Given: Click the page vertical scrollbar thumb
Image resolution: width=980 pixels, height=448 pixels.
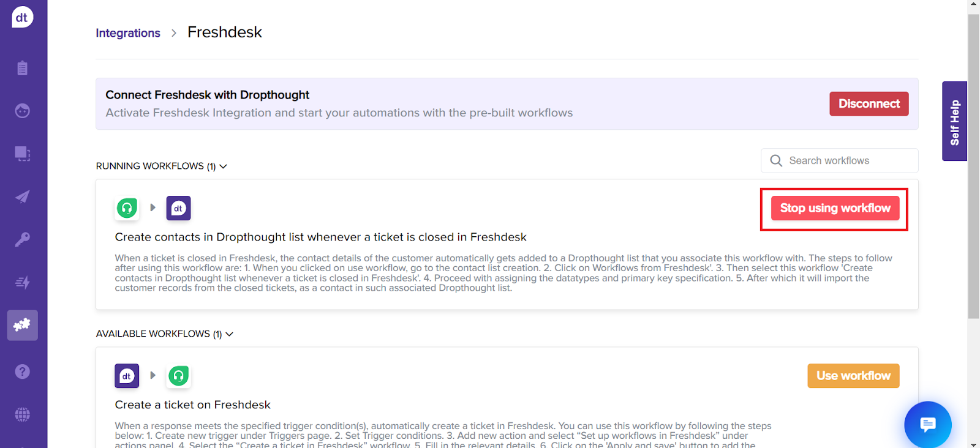Looking at the screenshot, I should (973, 165).
